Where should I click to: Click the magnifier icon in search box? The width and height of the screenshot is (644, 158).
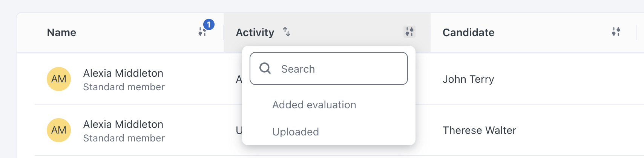(x=265, y=68)
